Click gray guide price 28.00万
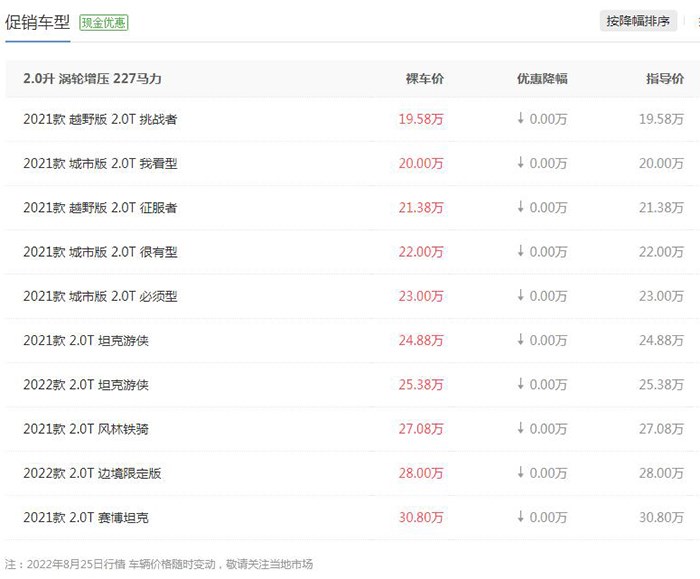The width and height of the screenshot is (700, 579). point(661,473)
